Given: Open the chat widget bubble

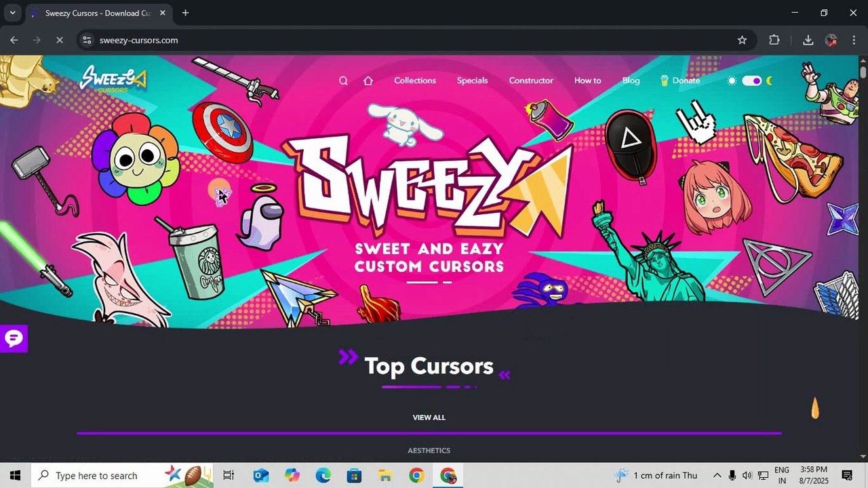Looking at the screenshot, I should click(14, 338).
